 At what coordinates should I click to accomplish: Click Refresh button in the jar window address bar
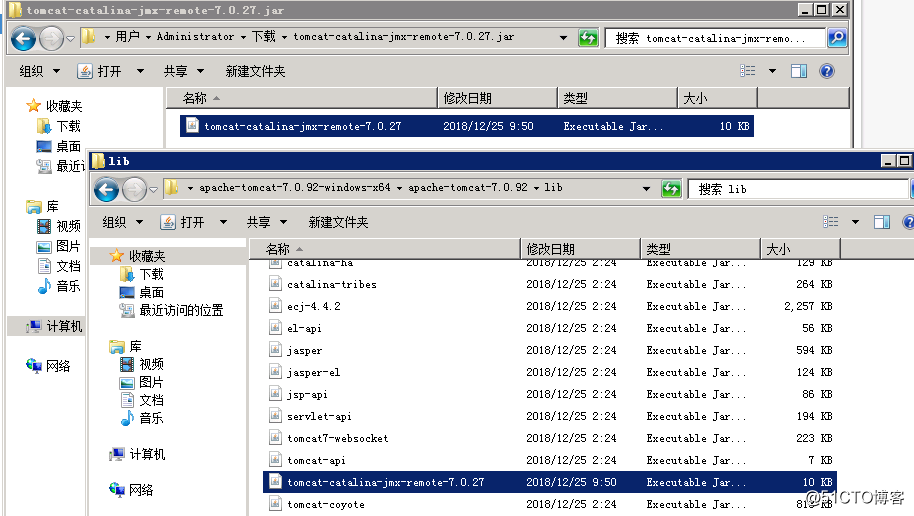pos(588,38)
